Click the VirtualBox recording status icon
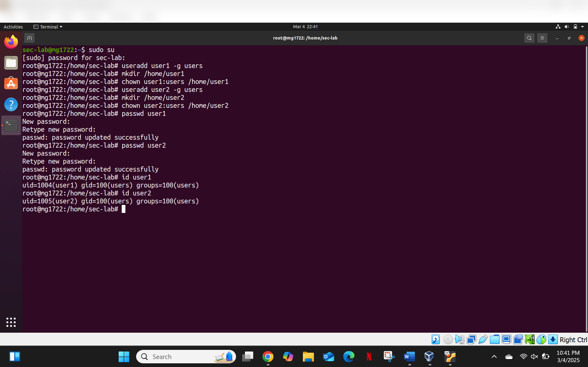The height and width of the screenshot is (367, 588). click(x=518, y=339)
